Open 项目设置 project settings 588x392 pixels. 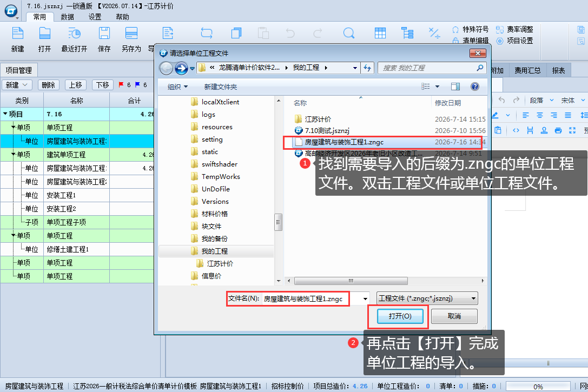pyautogui.click(x=514, y=41)
